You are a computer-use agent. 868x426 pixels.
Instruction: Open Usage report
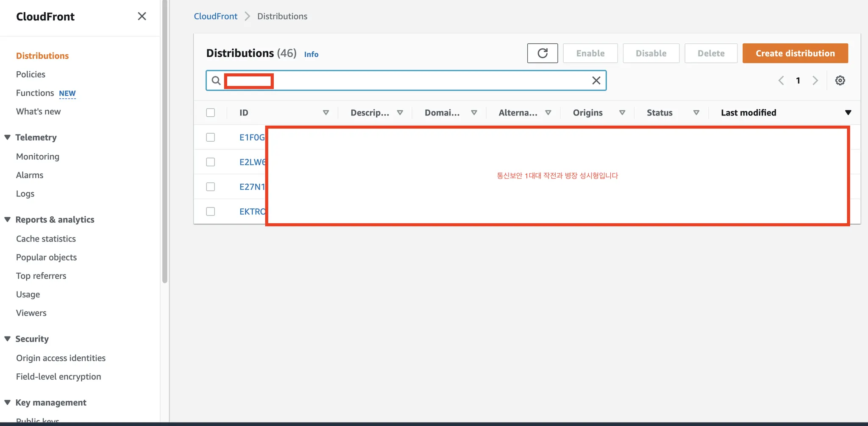[28, 294]
